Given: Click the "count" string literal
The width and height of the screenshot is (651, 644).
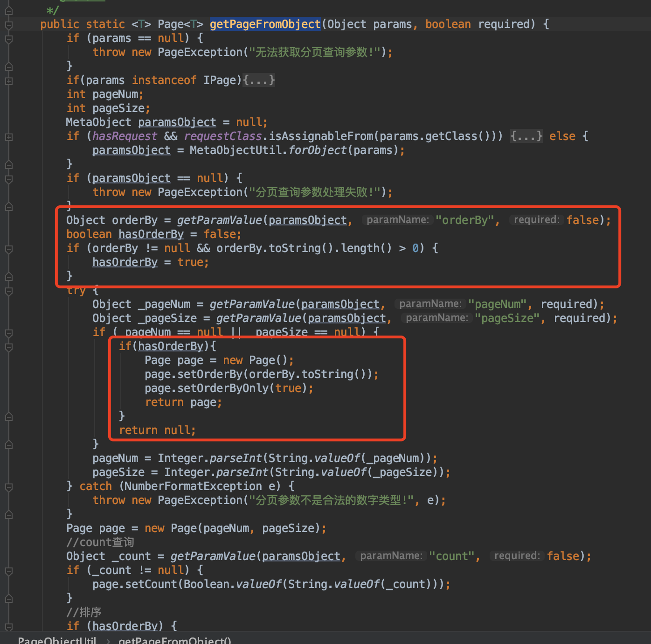Looking at the screenshot, I should 451,556.
